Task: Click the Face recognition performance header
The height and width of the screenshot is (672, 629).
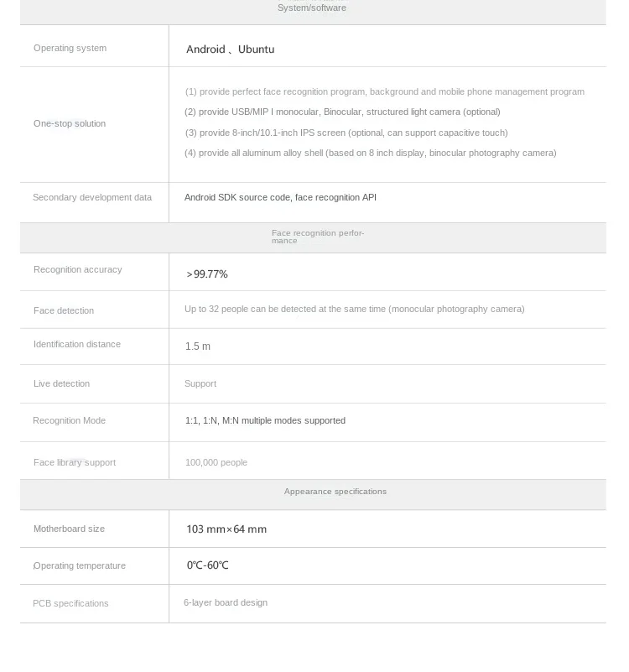Action: coord(317,237)
